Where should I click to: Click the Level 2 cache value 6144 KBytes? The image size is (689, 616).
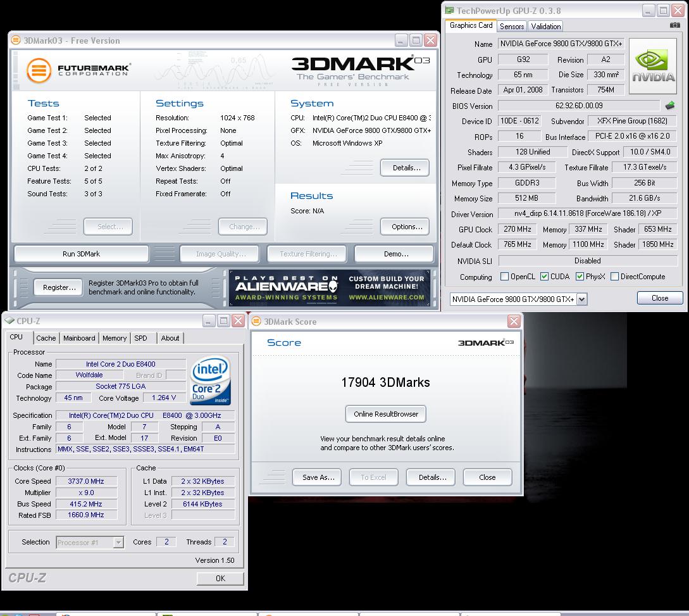point(202,504)
